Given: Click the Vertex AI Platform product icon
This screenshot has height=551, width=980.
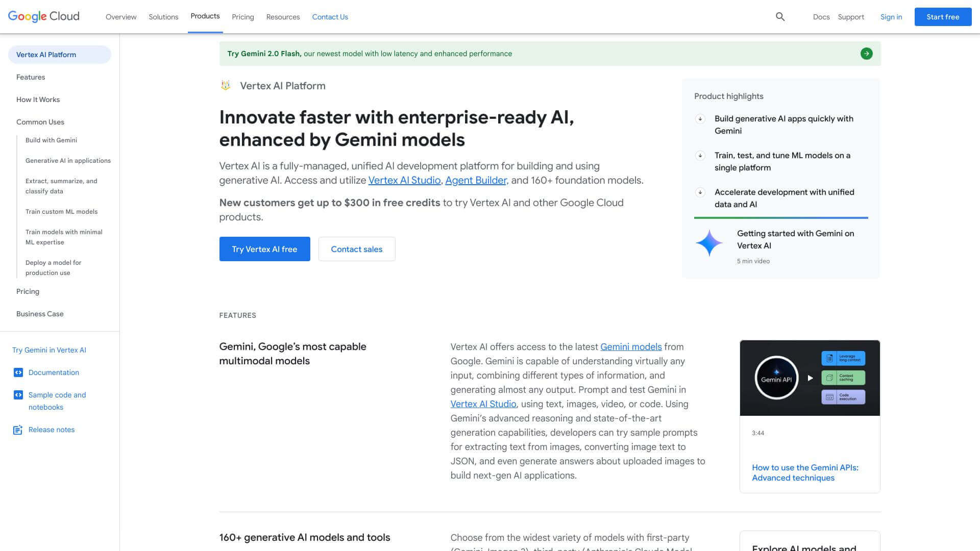Looking at the screenshot, I should 225,85.
